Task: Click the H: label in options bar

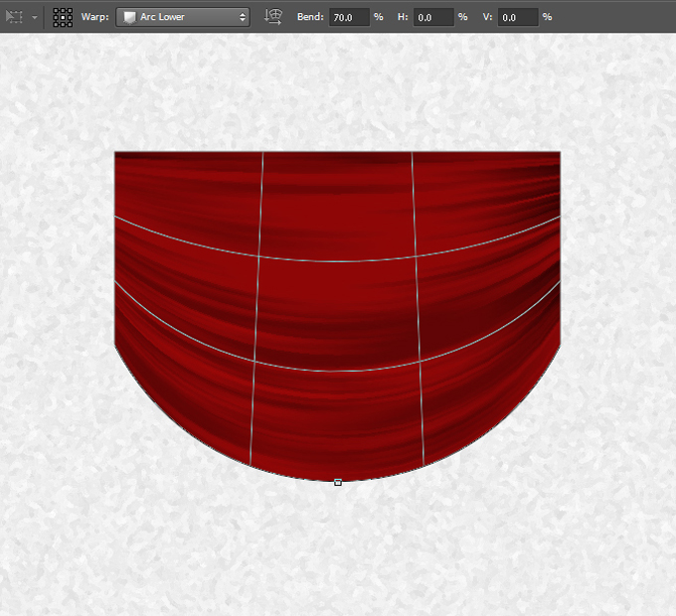Action: click(403, 17)
